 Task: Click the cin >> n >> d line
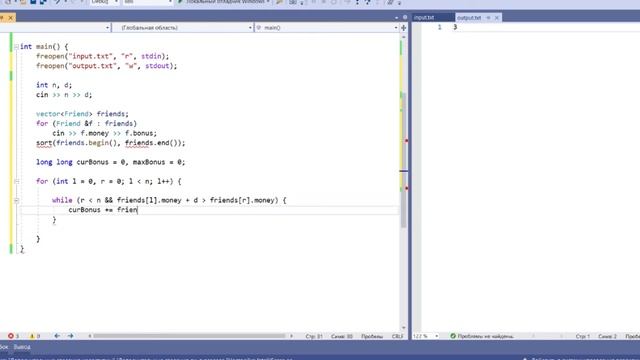click(x=64, y=95)
